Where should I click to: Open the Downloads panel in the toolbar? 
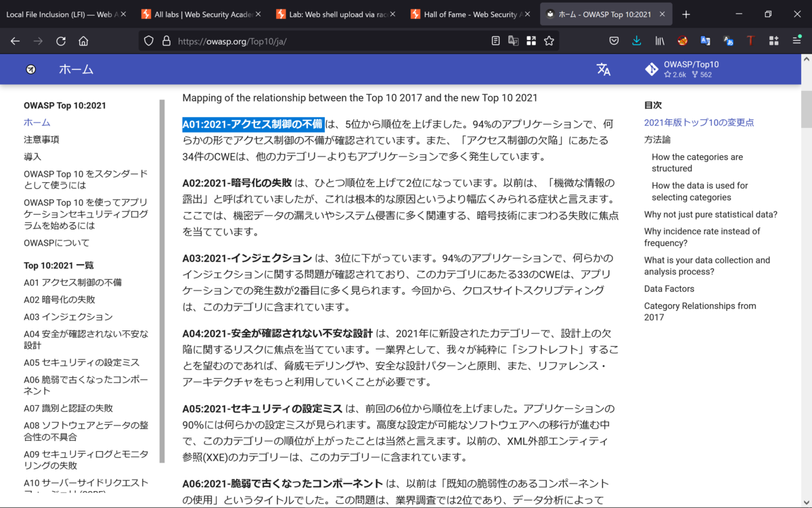tap(636, 41)
